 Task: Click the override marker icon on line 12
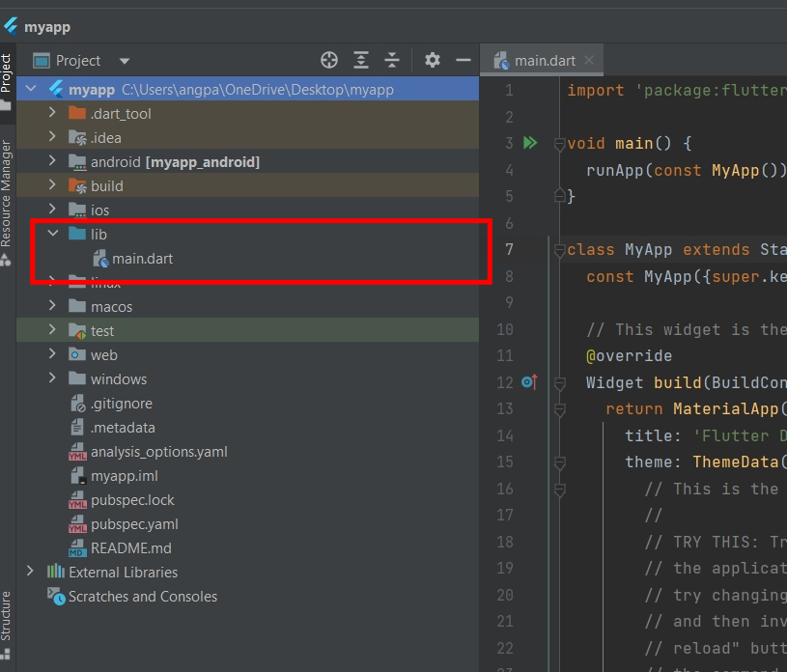tap(526, 382)
